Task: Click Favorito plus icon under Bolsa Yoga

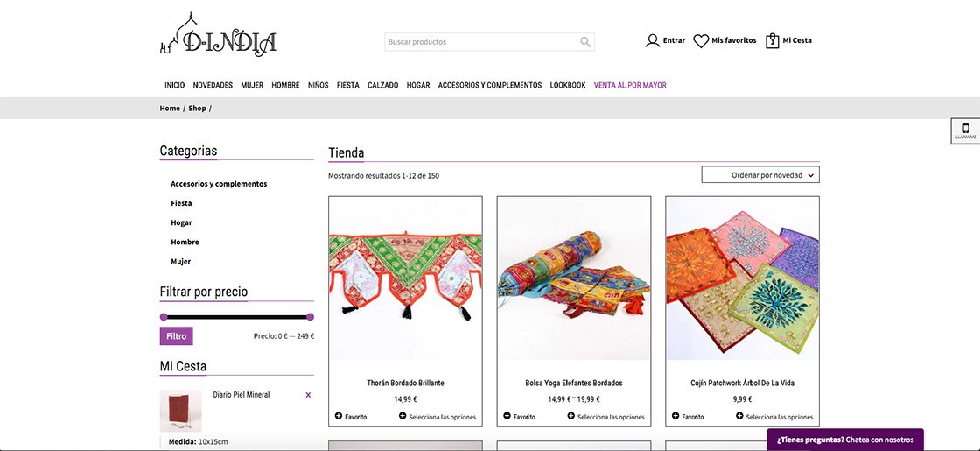Action: coord(507,416)
